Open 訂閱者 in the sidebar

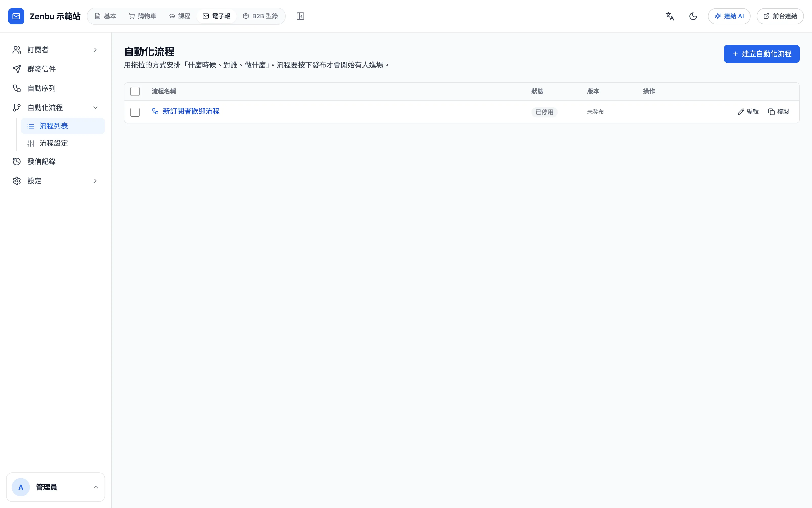click(x=55, y=50)
